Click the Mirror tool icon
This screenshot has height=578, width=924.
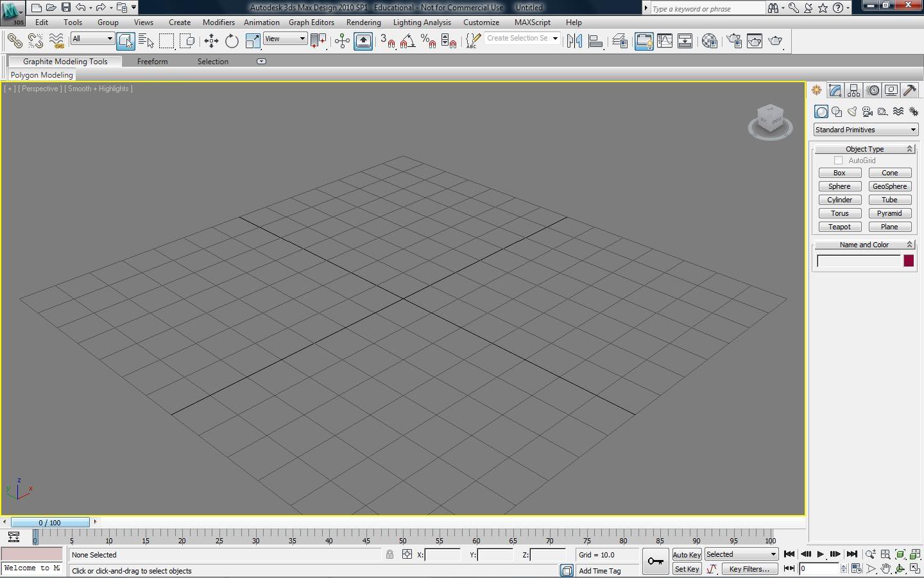pos(574,41)
